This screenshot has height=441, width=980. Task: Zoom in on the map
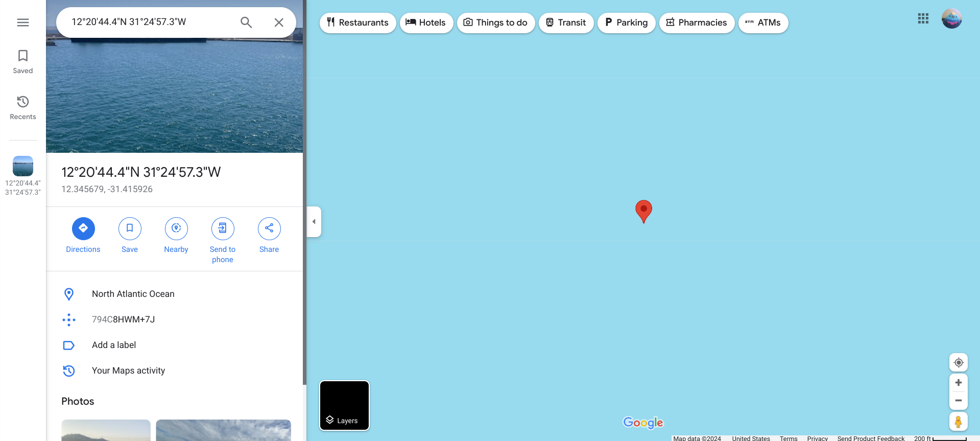click(958, 383)
